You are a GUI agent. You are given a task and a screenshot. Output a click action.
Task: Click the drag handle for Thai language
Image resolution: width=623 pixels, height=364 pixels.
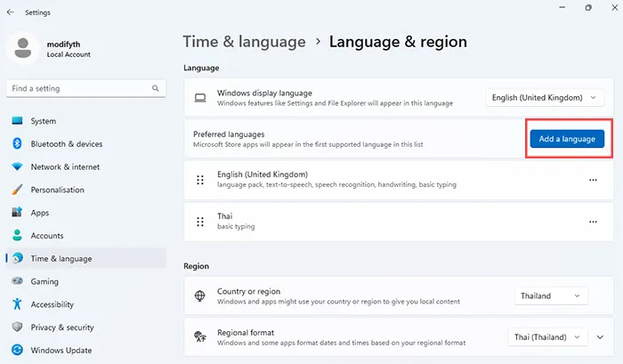click(200, 222)
